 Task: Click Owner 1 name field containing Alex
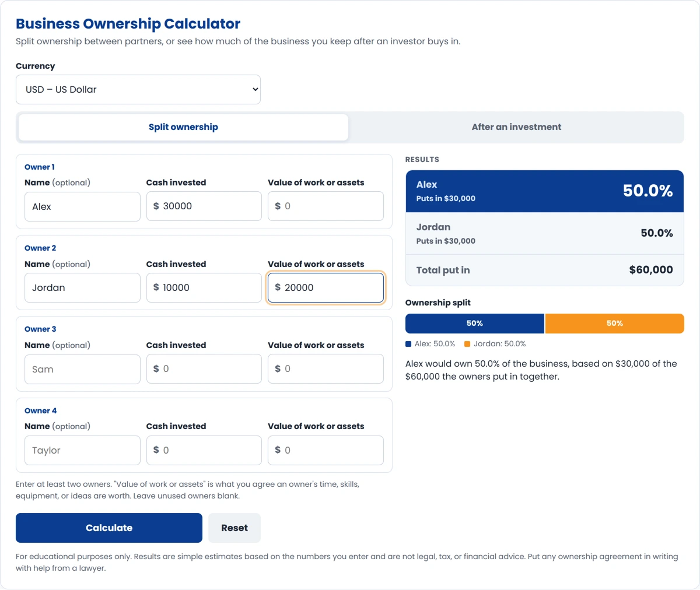(82, 206)
